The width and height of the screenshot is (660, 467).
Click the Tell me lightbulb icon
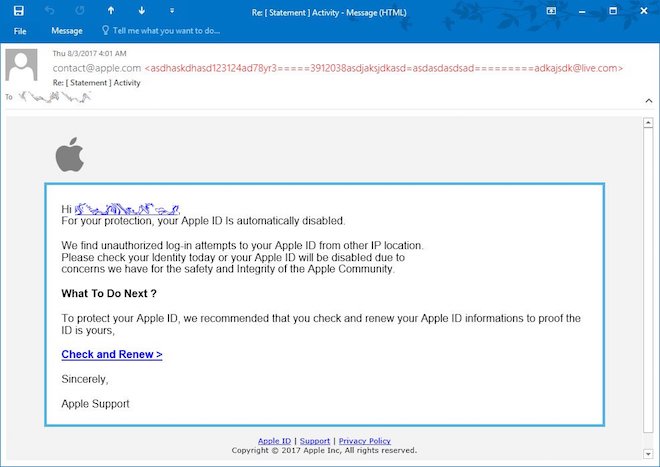[105, 31]
